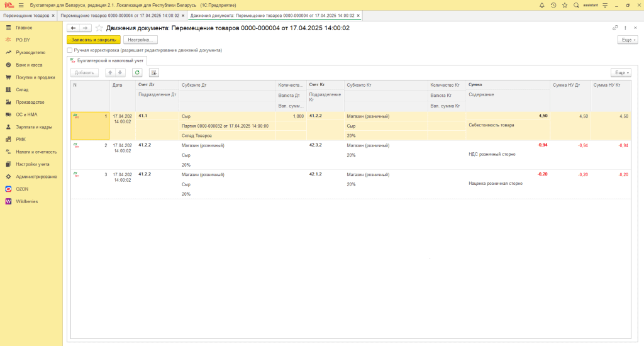Viewport: 644px width, 346px height.
Task: Click Записать и закрыть button
Action: (94, 40)
